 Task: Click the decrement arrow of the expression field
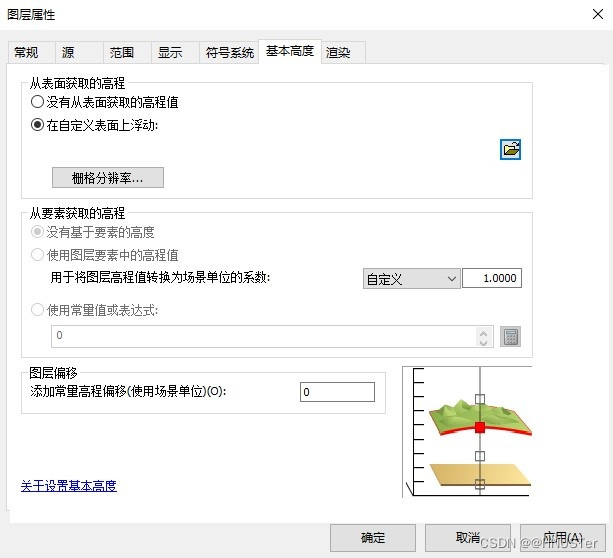click(x=484, y=342)
